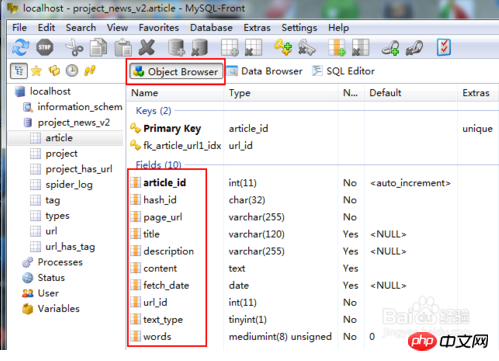This screenshot has height=361, width=499.
Task: Click the yellow footprints icon
Action: [90, 71]
